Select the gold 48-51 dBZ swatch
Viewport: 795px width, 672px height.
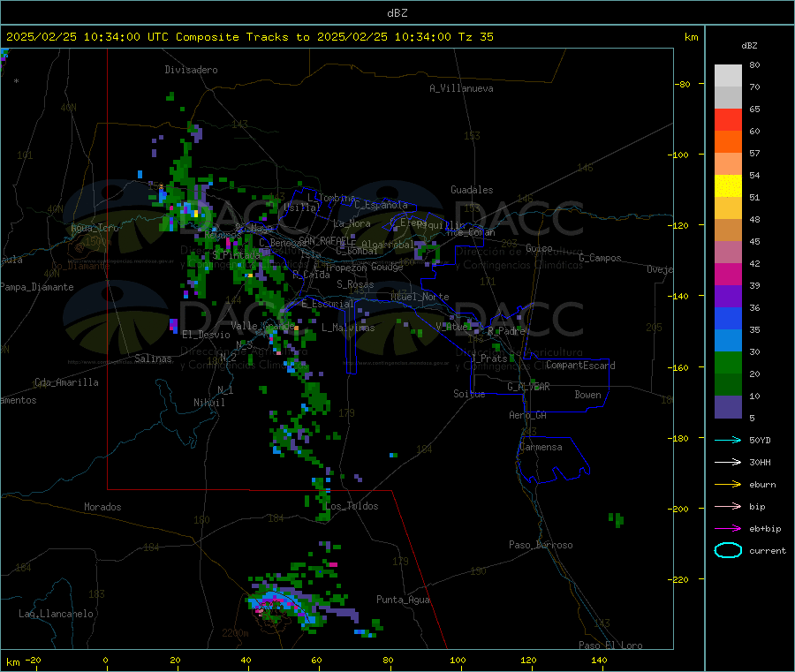(x=728, y=208)
